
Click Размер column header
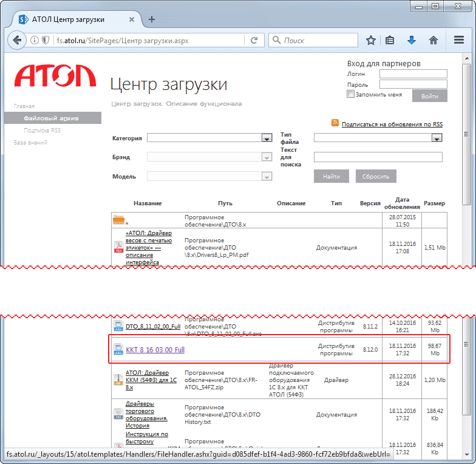pyautogui.click(x=434, y=203)
